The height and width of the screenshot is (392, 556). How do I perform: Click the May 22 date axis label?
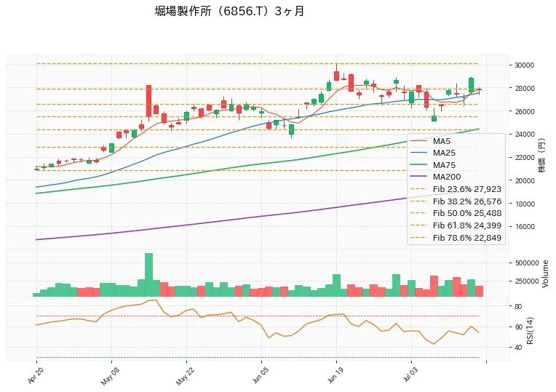point(185,377)
